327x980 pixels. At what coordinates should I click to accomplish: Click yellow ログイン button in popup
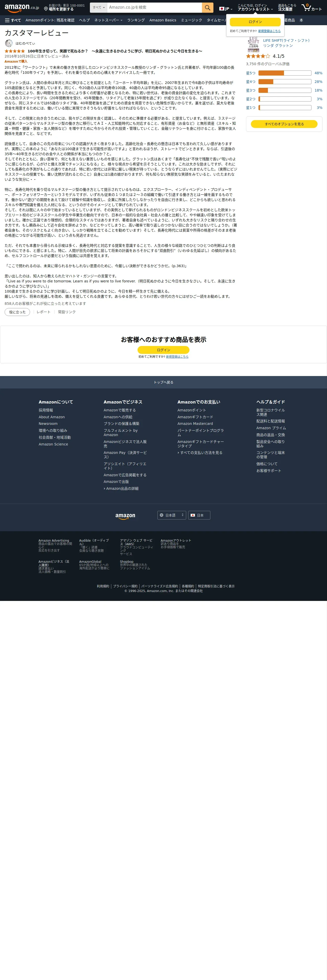255,22
